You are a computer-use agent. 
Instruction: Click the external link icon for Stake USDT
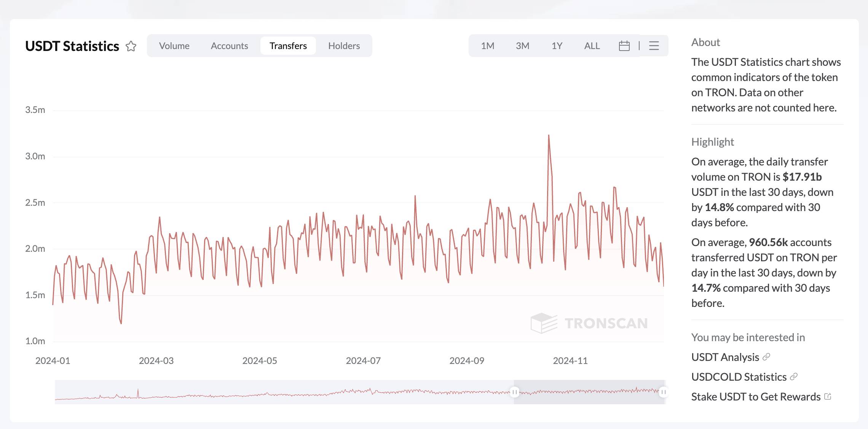coord(828,396)
